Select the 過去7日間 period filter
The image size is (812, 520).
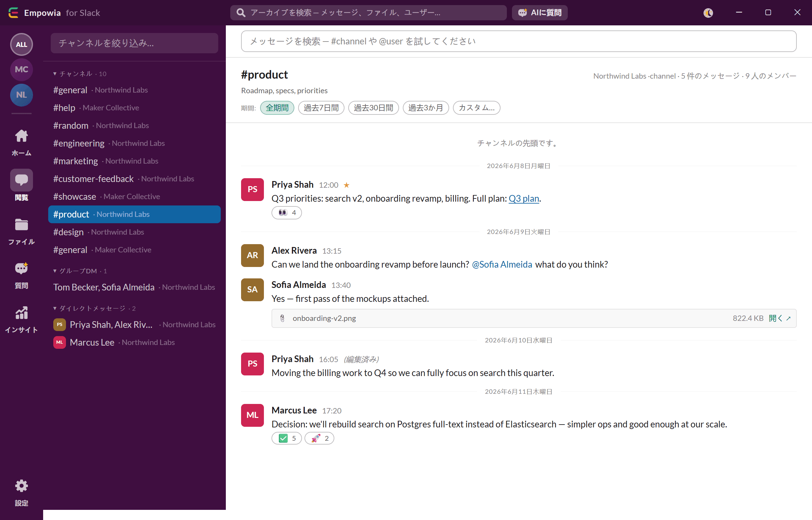[x=321, y=108]
